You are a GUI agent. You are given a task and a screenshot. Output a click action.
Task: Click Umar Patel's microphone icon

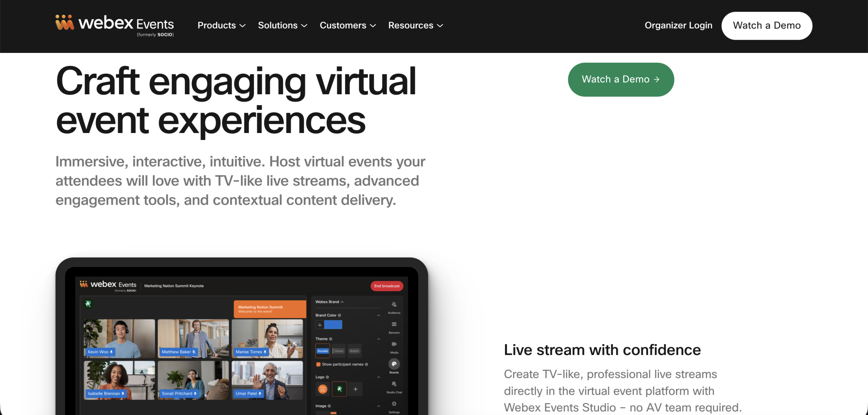[260, 394]
